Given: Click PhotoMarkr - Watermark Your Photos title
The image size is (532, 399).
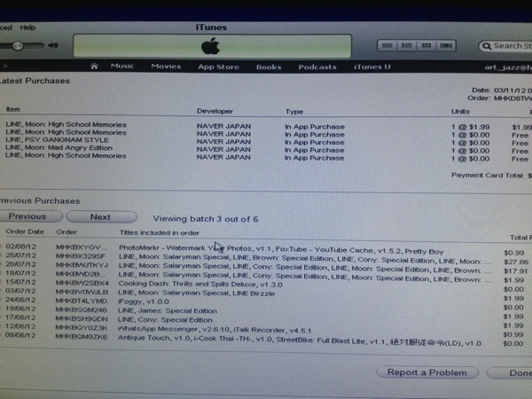Looking at the screenshot, I should click(185, 248).
